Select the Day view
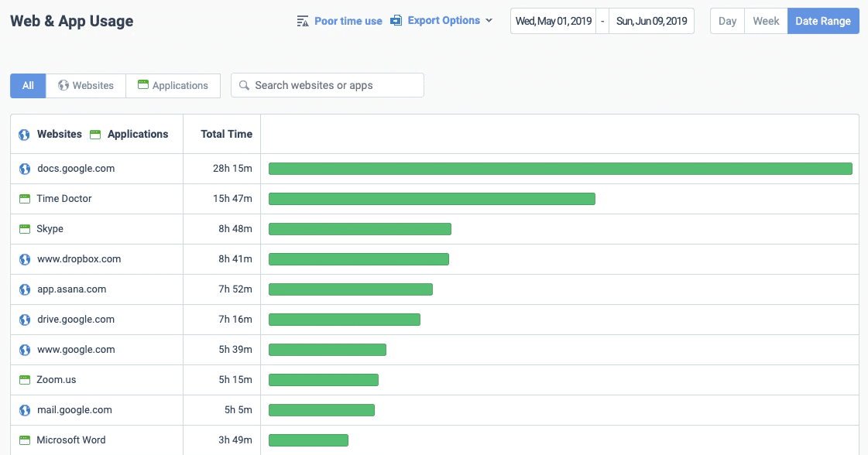Viewport: 868px width, 455px height. coord(726,21)
